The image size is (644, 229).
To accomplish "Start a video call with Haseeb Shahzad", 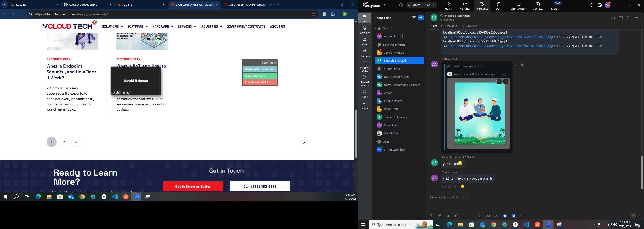I will tap(613, 18).
